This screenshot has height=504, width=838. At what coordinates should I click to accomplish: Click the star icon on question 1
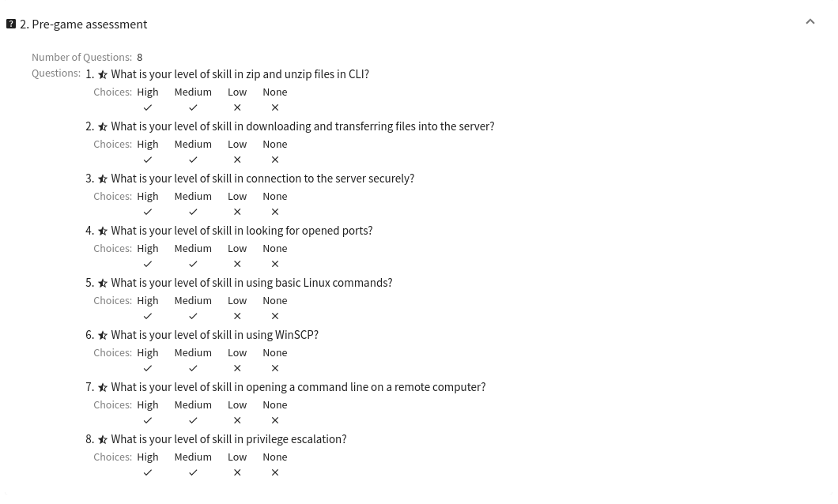coord(103,75)
